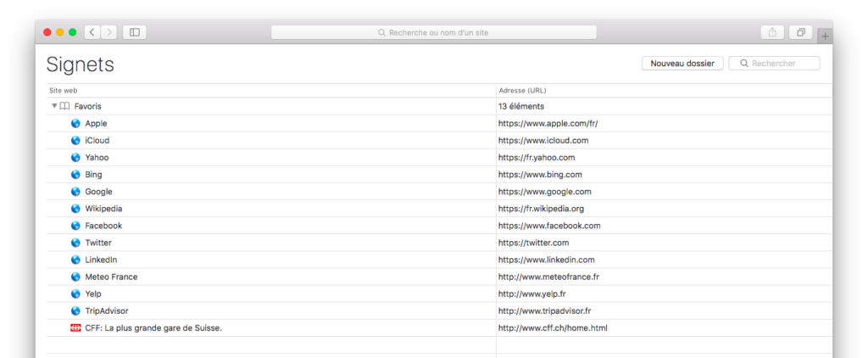Toggle the sidebar button in toolbar

point(135,32)
